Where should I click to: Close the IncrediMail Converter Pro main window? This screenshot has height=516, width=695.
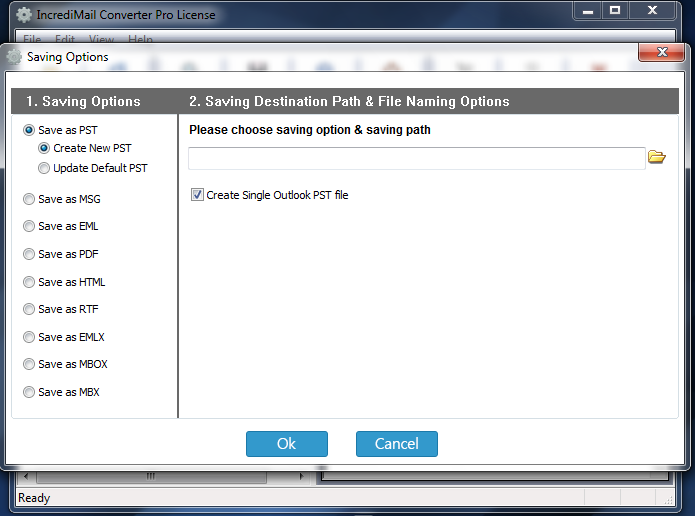[652, 11]
